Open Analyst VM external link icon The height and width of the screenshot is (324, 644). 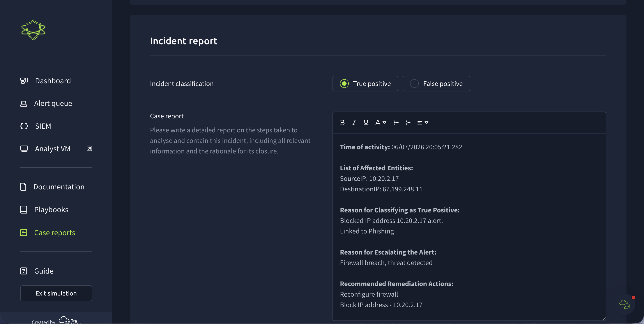(89, 149)
